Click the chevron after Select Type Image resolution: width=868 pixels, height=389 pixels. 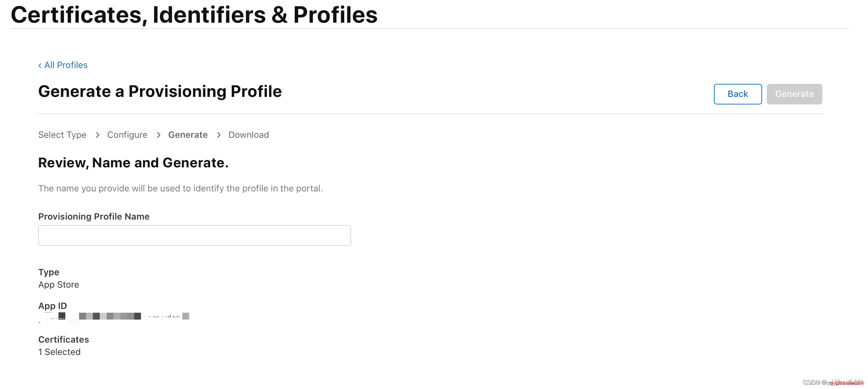point(98,135)
